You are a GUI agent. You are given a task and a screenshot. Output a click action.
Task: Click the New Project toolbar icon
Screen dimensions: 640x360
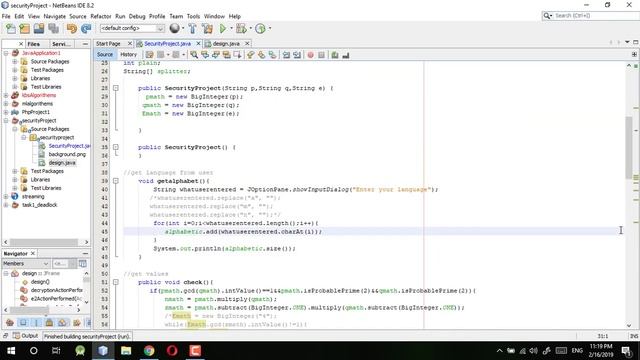click(x=24, y=28)
